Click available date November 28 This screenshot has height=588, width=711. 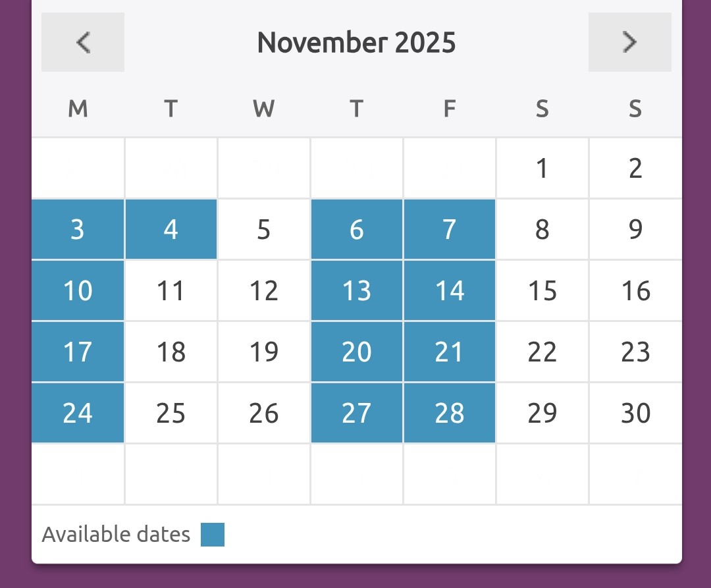point(450,413)
